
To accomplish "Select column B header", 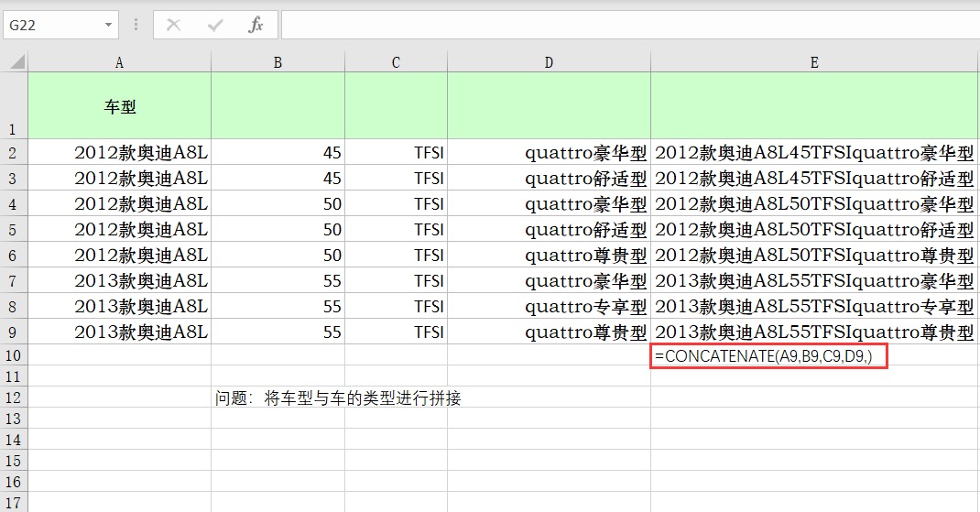I will [x=278, y=62].
